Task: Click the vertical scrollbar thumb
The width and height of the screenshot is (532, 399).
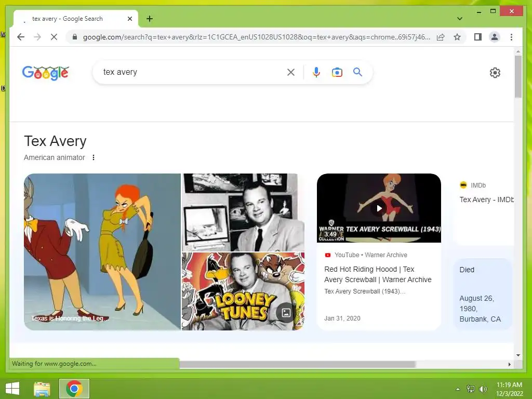Action: (x=518, y=77)
